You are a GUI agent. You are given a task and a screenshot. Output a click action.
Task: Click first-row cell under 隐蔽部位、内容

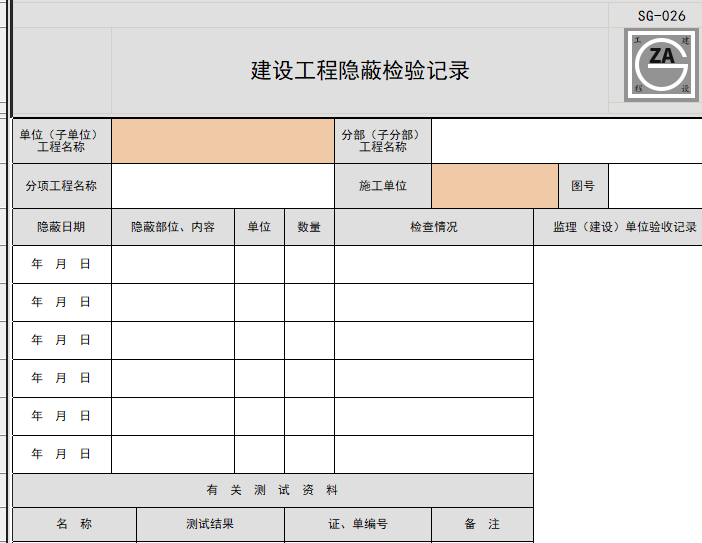(x=173, y=264)
